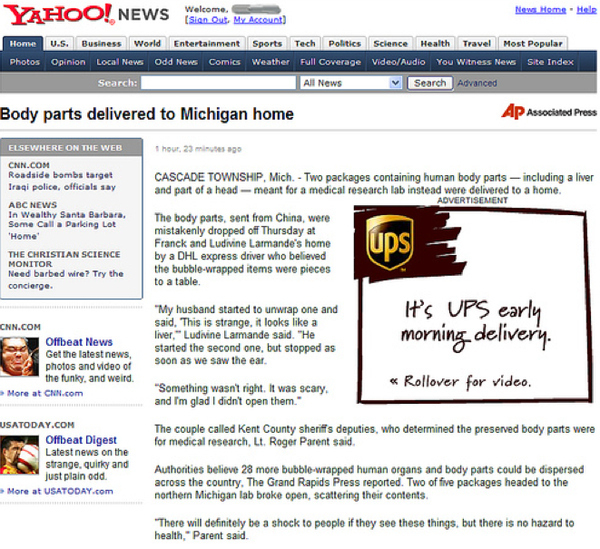This screenshot has width=600, height=549.
Task: Click the AP Associated Press logo
Action: click(x=549, y=112)
